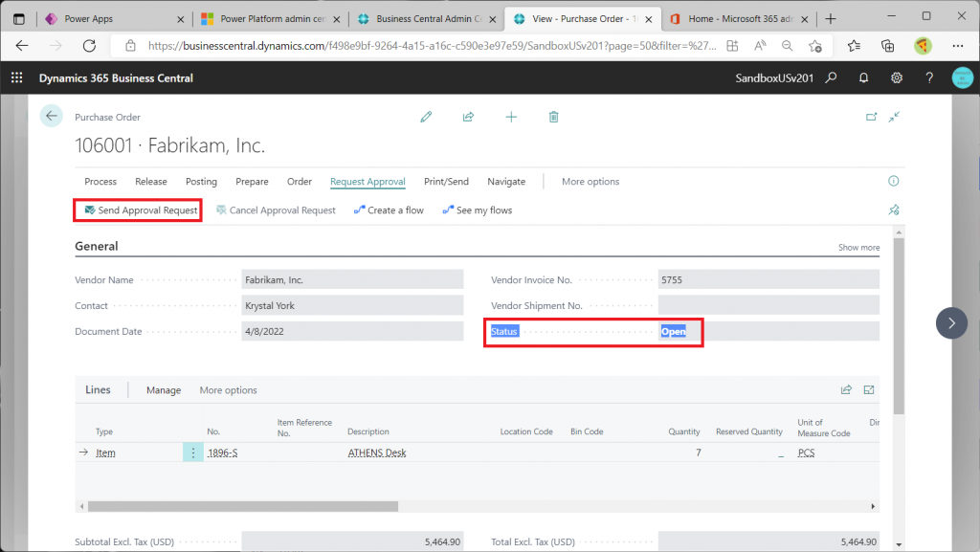Image resolution: width=980 pixels, height=552 pixels.
Task: Go to next record with the right chevron
Action: coord(951,322)
